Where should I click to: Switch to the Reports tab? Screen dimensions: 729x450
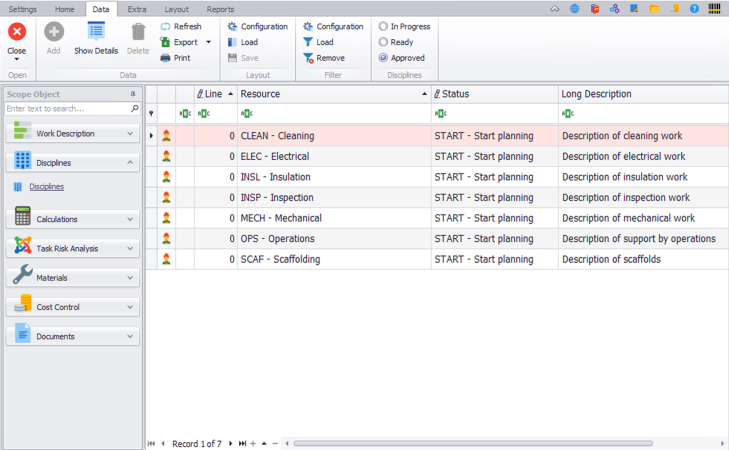(220, 9)
